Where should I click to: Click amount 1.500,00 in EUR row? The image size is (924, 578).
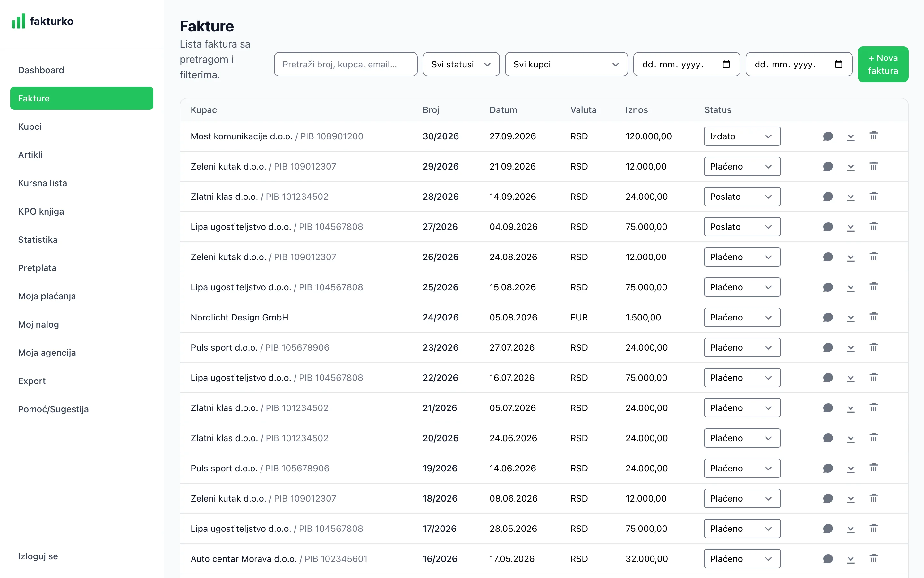pyautogui.click(x=643, y=318)
